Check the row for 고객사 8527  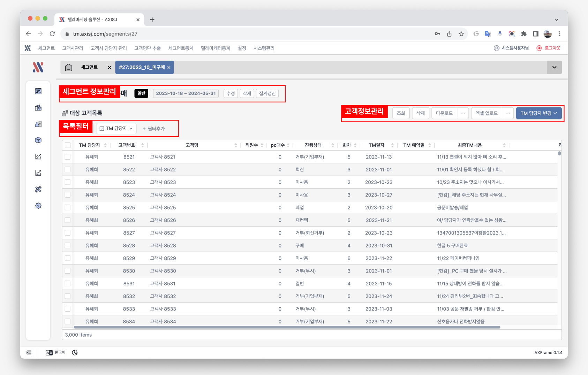[68, 233]
